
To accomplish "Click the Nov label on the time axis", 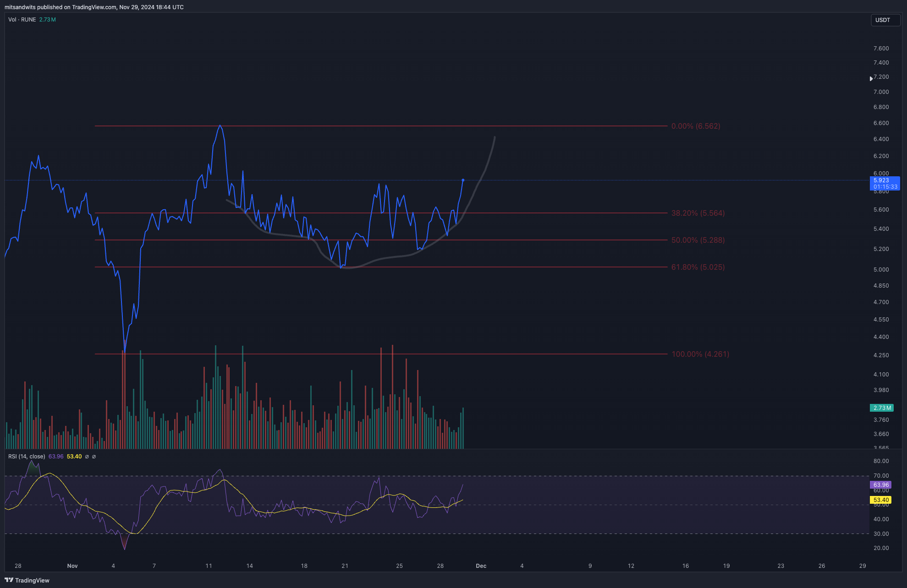I will click(x=72, y=566).
